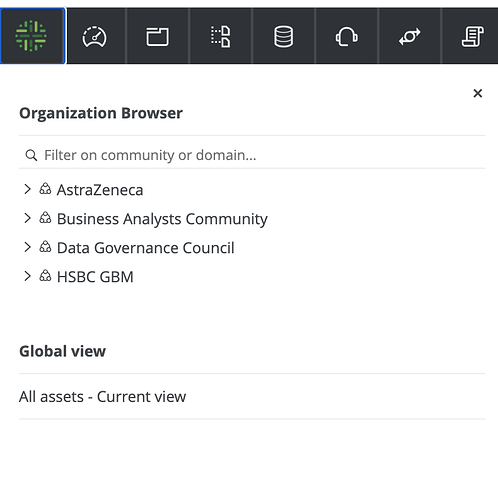
Task: Open the headset helpdesk icon
Action: pos(347,36)
